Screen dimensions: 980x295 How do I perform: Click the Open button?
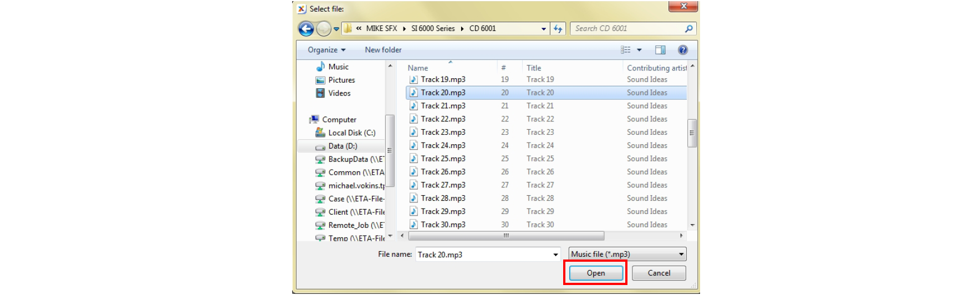tap(595, 273)
